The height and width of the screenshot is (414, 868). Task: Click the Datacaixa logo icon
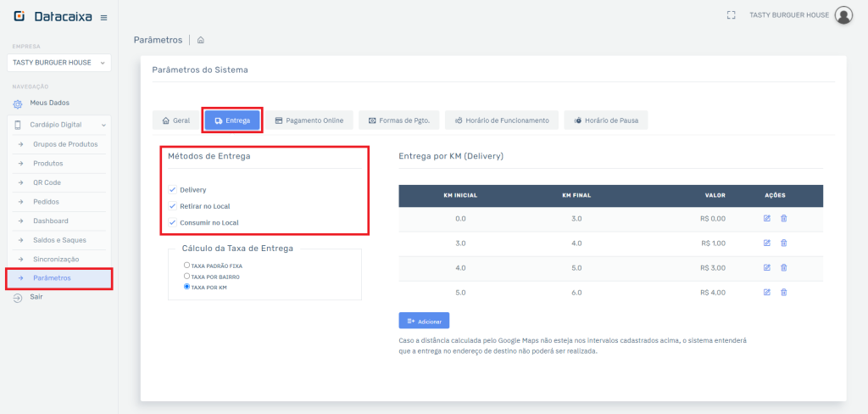(19, 16)
